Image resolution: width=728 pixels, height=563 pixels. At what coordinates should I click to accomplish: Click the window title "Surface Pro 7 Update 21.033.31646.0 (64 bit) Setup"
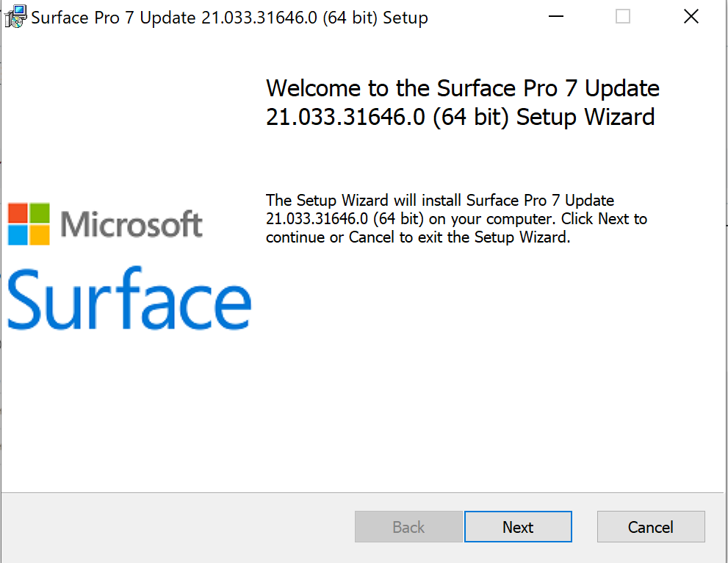tap(229, 18)
